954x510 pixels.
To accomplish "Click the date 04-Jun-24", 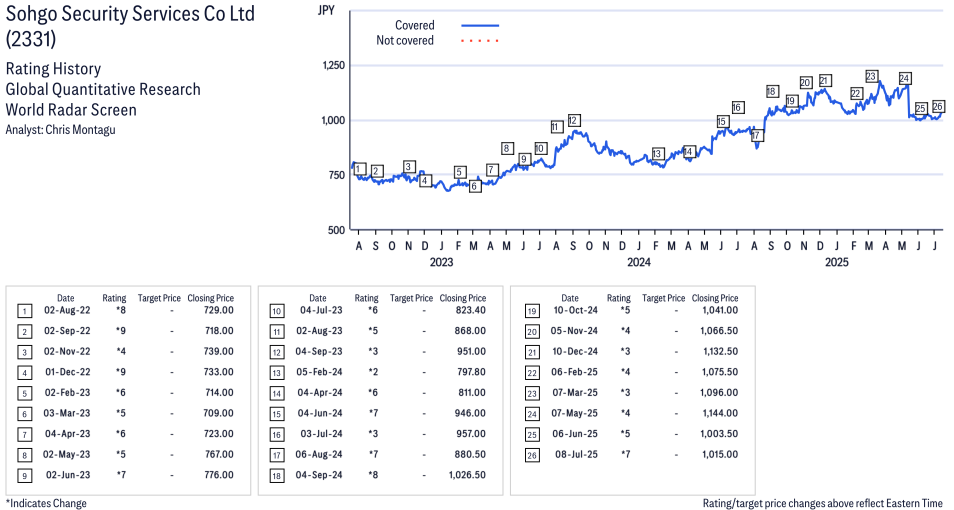I will tap(319, 413).
